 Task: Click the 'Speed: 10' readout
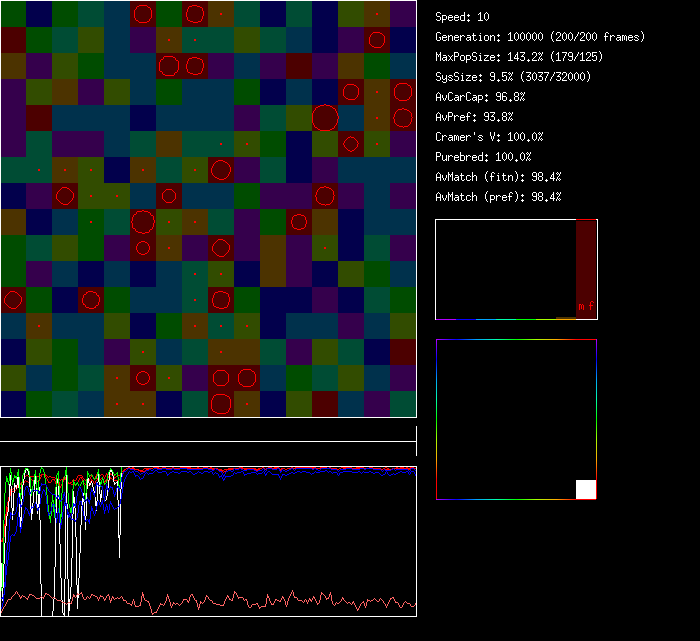click(x=463, y=17)
